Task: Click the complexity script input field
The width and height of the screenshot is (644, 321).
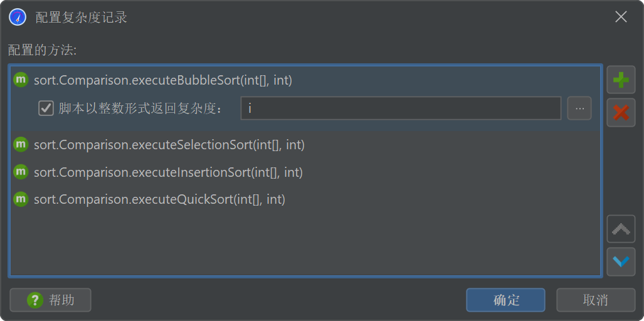Action: point(401,108)
